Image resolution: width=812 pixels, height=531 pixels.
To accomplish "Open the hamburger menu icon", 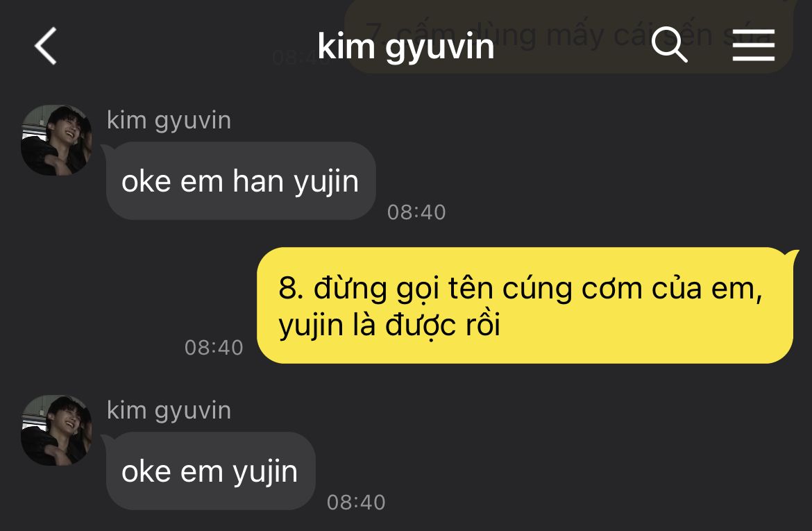I will [x=754, y=45].
